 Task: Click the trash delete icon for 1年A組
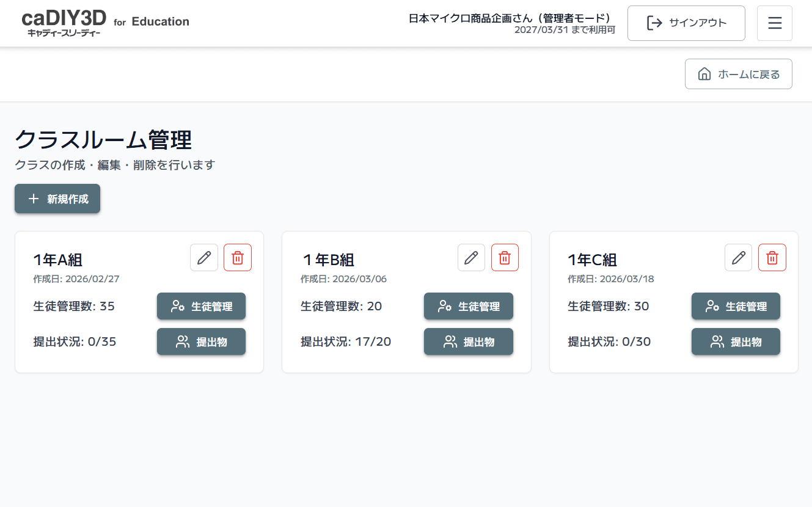coord(238,258)
